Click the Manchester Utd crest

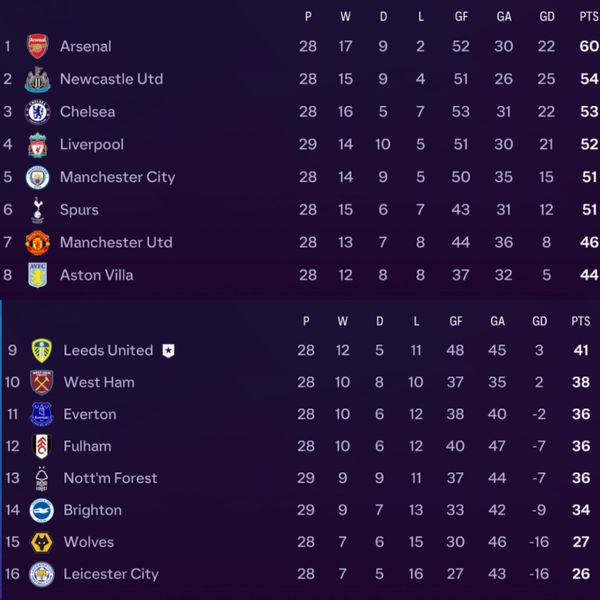[x=38, y=243]
